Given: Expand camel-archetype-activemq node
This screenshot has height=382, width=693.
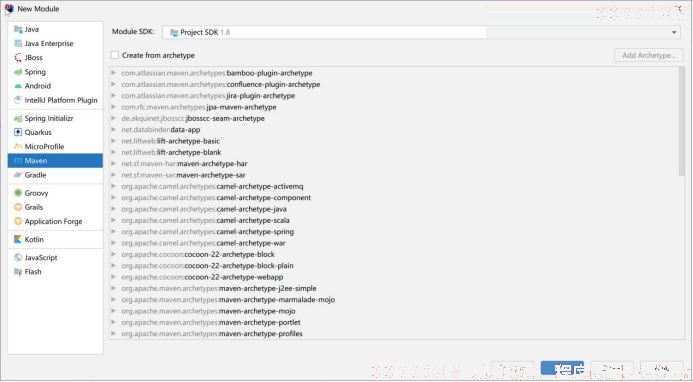Looking at the screenshot, I should tap(114, 186).
